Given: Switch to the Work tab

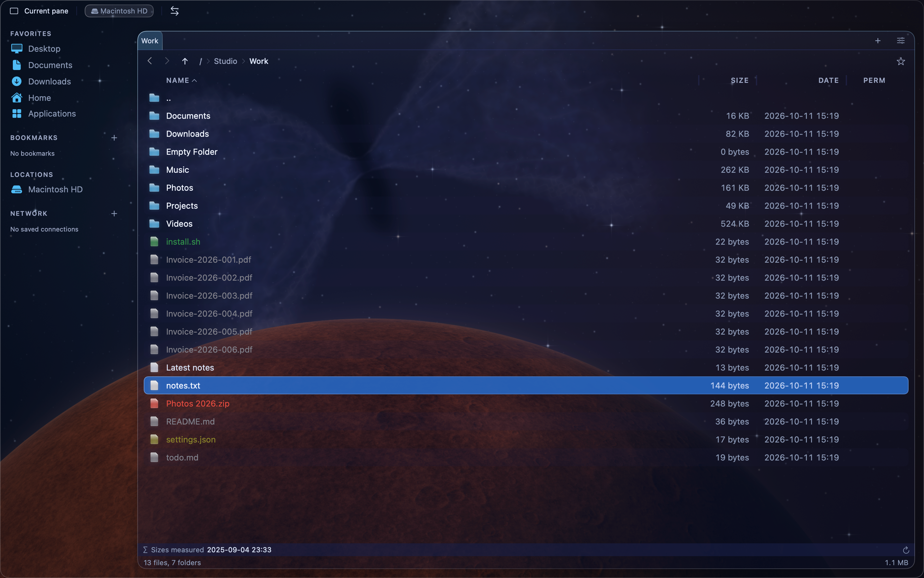Looking at the screenshot, I should tap(150, 41).
